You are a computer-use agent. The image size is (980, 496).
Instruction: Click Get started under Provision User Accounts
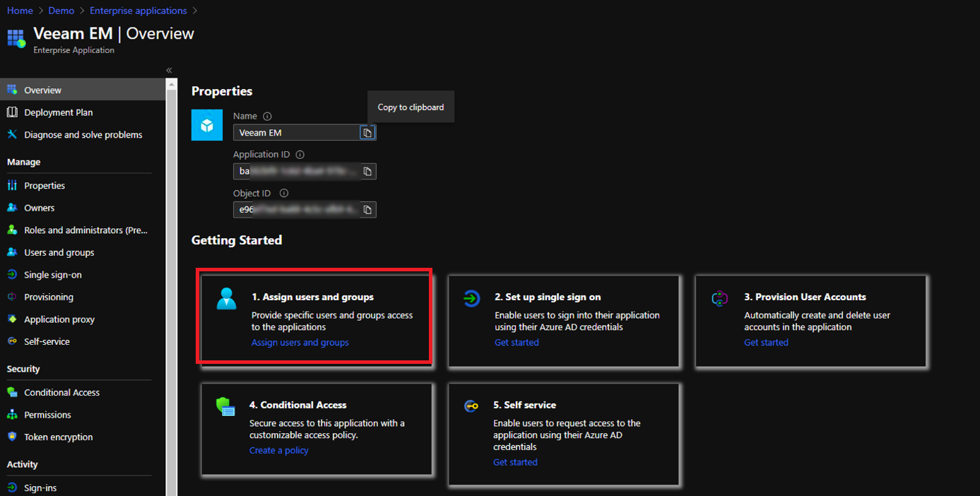[x=766, y=343]
